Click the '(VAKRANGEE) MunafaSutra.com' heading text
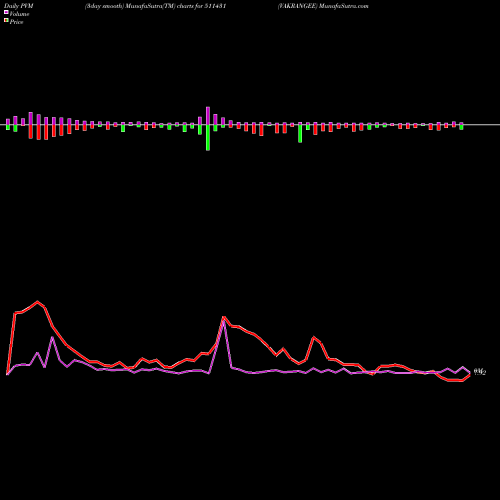Viewport: 500px width, 500px height. tap(323, 6)
